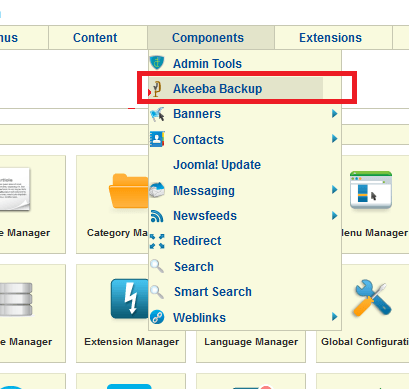Expand the Weblinks submenu arrow
The image size is (409, 389).
click(335, 317)
